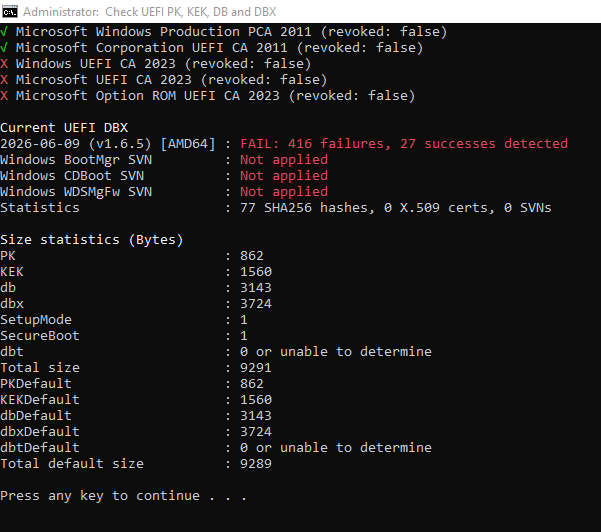Screen dimensions: 601x532
Task: Click the 'SetupMode' label
Action: click(36, 320)
